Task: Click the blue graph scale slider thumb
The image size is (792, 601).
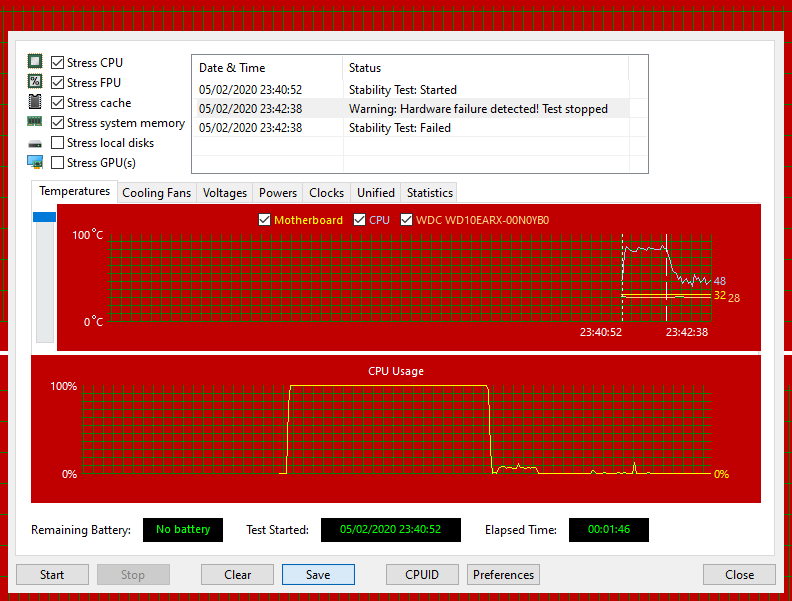Action: [x=44, y=217]
